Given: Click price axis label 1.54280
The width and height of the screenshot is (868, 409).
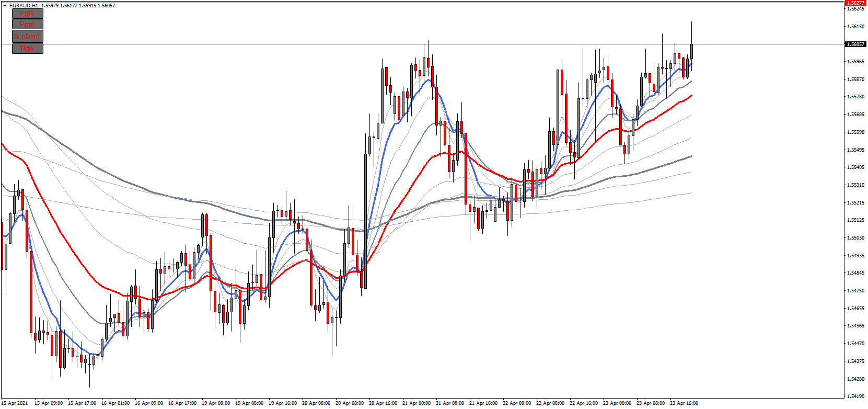Looking at the screenshot, I should click(x=855, y=379).
